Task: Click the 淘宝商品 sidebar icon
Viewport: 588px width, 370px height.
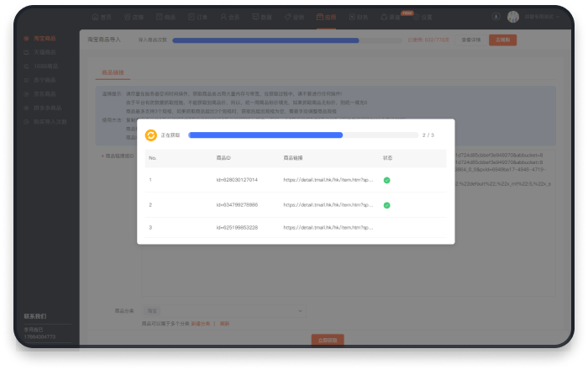Action: point(27,39)
